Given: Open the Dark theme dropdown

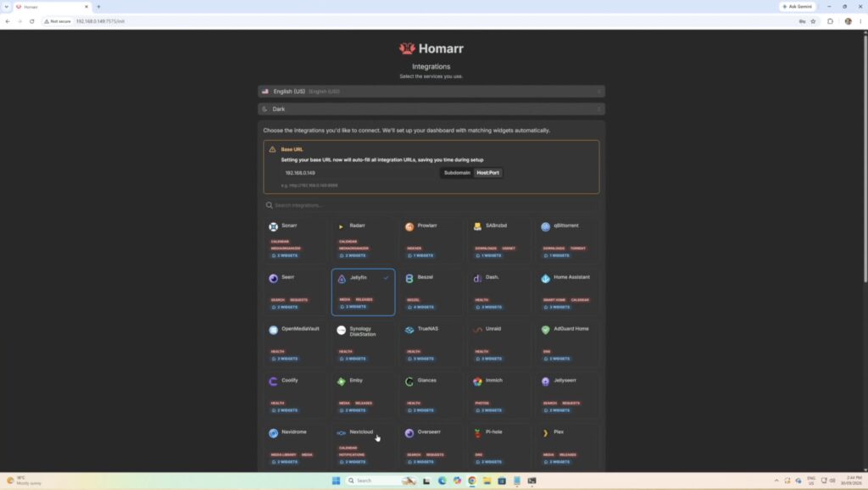Looking at the screenshot, I should (x=431, y=109).
